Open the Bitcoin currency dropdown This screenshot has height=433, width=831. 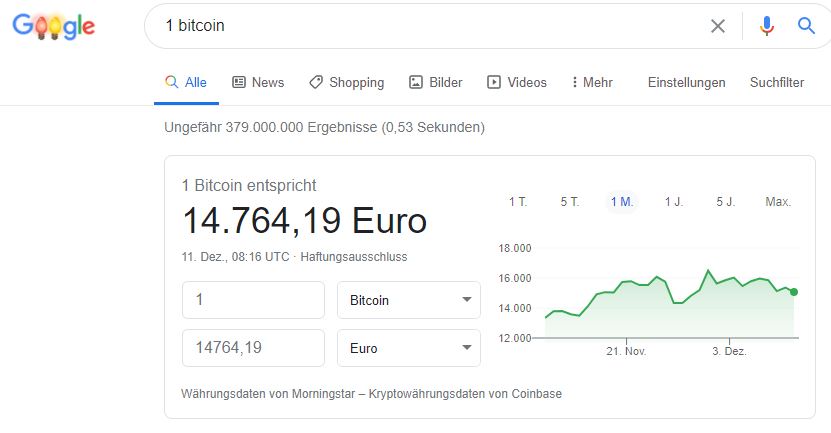(x=410, y=300)
